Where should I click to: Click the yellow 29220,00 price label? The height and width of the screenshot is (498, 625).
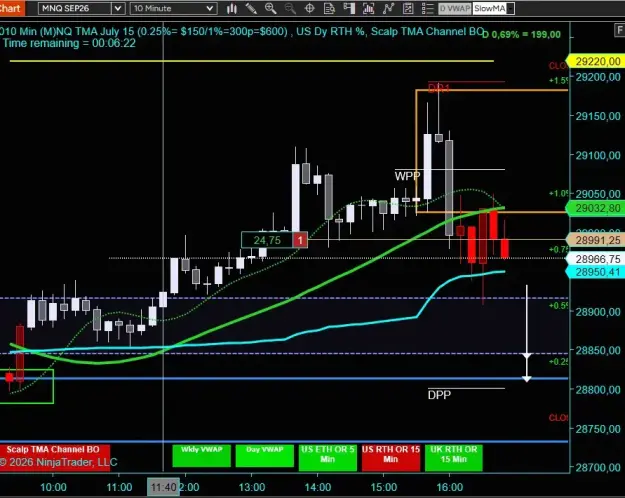pos(597,61)
